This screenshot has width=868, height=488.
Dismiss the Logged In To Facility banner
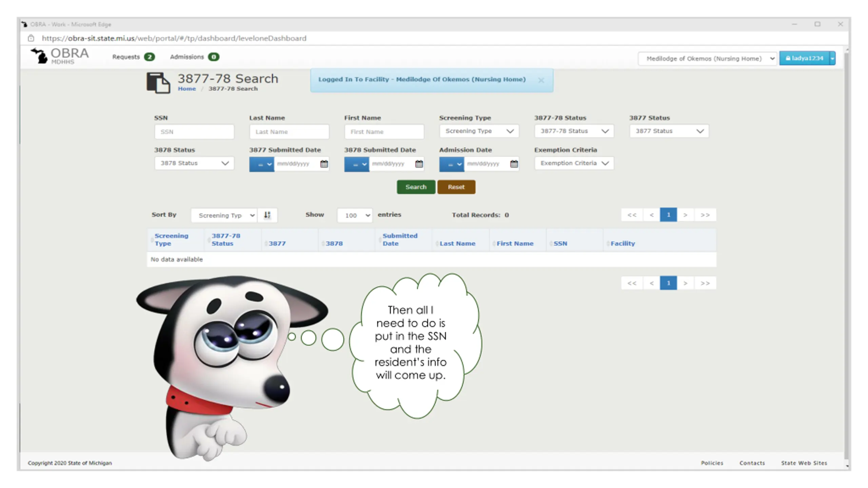pyautogui.click(x=541, y=80)
